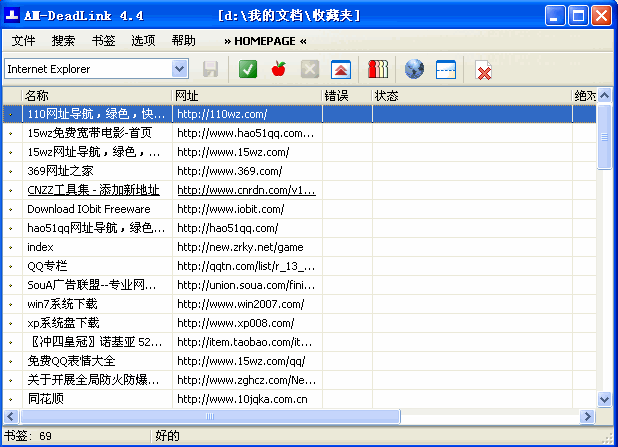Click the blue window preview icon
The width and height of the screenshot is (618, 447).
pyautogui.click(x=446, y=70)
